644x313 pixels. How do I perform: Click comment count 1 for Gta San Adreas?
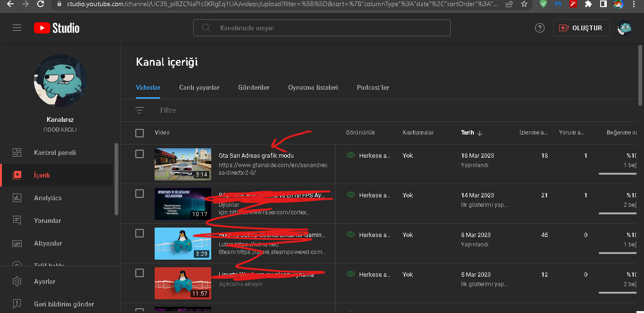coord(586,155)
